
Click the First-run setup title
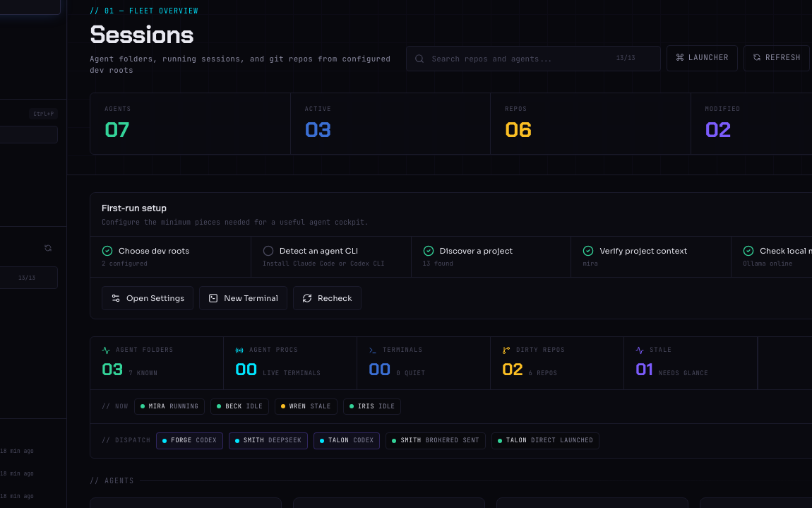134,208
